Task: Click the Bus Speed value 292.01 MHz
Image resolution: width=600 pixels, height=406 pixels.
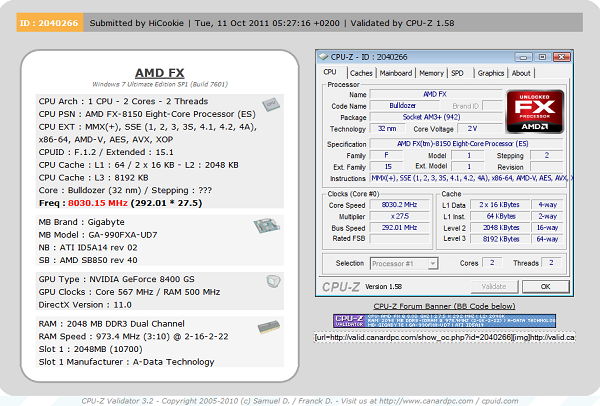Action: pyautogui.click(x=399, y=228)
